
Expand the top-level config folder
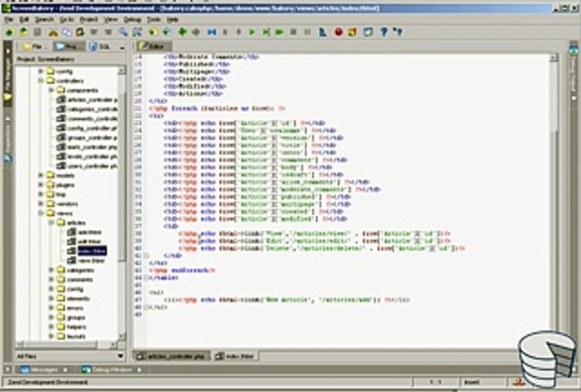[x=41, y=71]
